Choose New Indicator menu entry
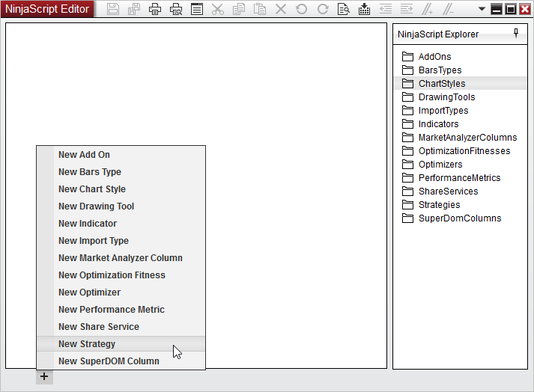 tap(88, 224)
